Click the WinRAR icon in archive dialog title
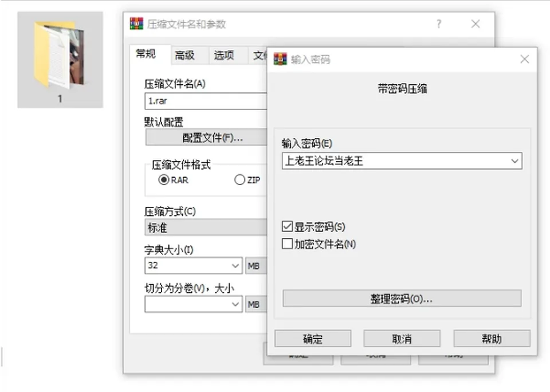 tap(136, 23)
